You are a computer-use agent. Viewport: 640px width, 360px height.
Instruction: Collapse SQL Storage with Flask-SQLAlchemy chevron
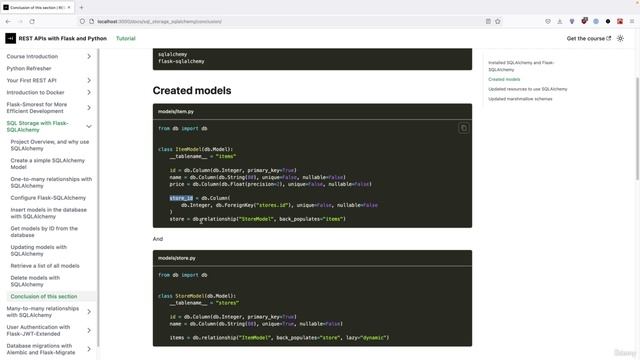pyautogui.click(x=89, y=127)
